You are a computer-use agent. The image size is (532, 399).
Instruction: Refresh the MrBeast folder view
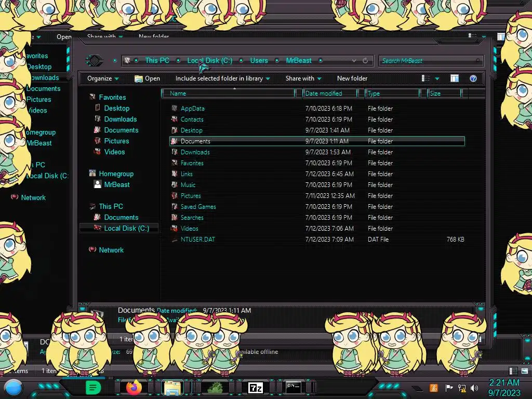tap(365, 60)
